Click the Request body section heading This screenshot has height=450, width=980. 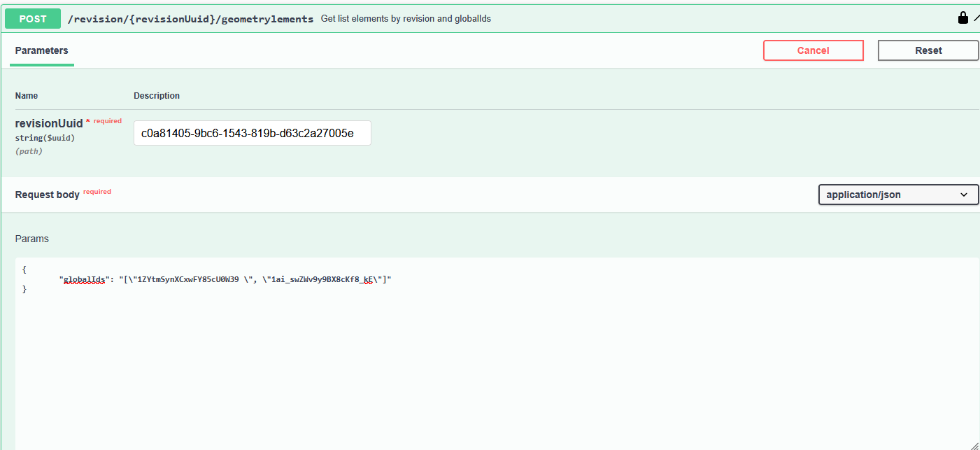click(47, 195)
